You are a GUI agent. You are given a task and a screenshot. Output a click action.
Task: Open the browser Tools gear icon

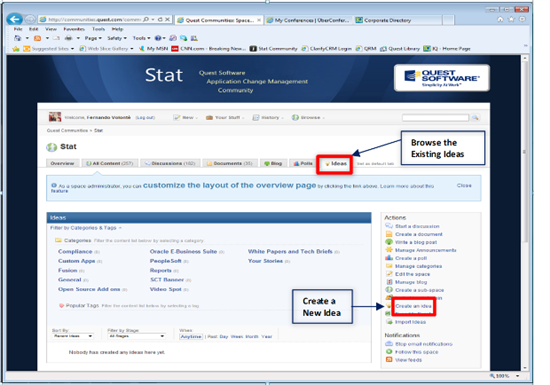pos(522,19)
